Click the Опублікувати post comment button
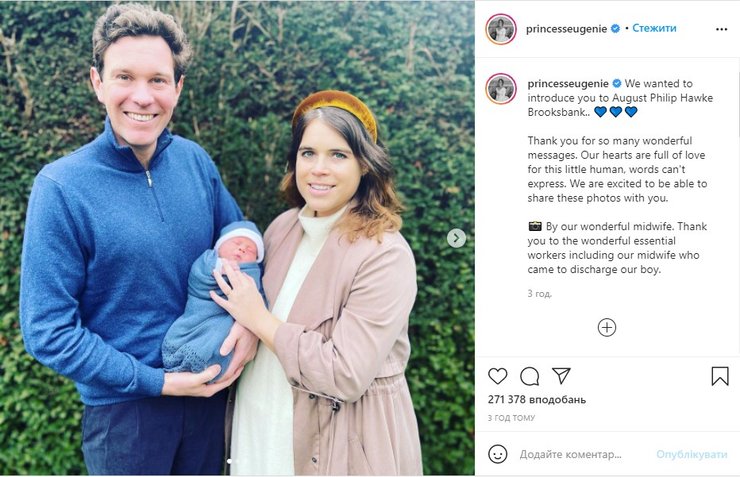 (x=691, y=454)
